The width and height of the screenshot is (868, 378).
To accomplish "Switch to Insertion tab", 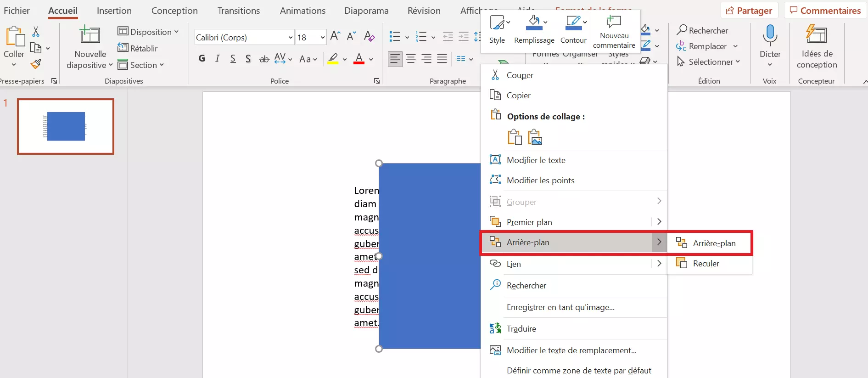I will click(114, 11).
